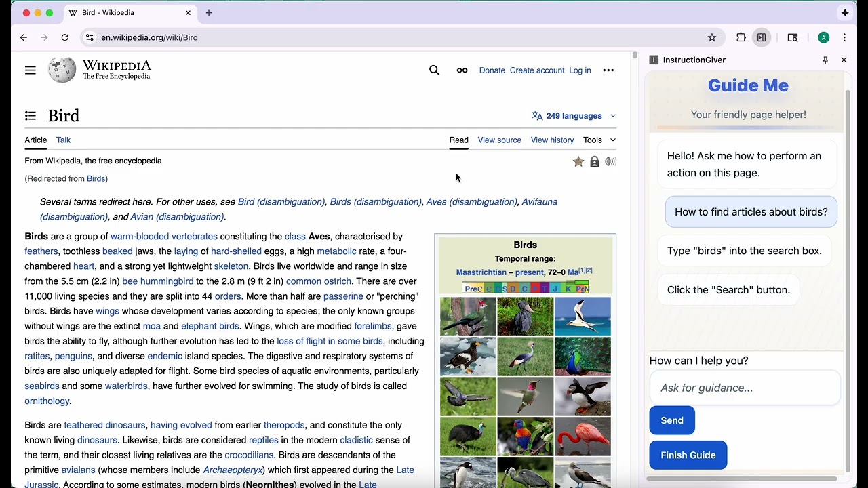Click the hummingbird thumbnail in infobox

[526, 396]
